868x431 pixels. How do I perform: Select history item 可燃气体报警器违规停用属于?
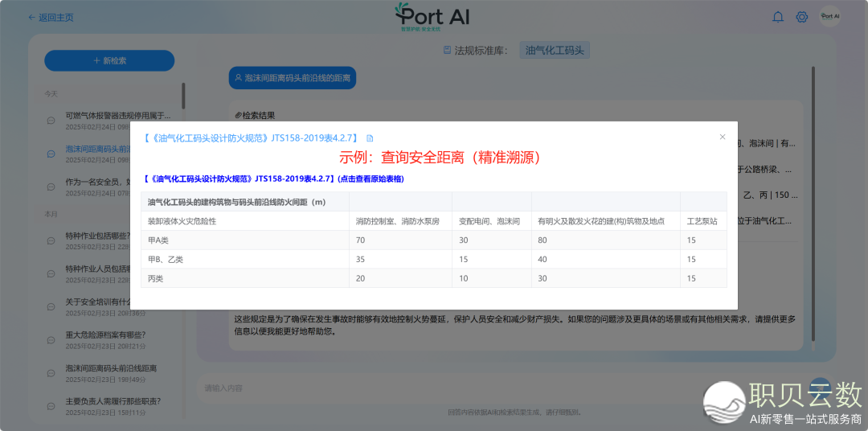(117, 116)
